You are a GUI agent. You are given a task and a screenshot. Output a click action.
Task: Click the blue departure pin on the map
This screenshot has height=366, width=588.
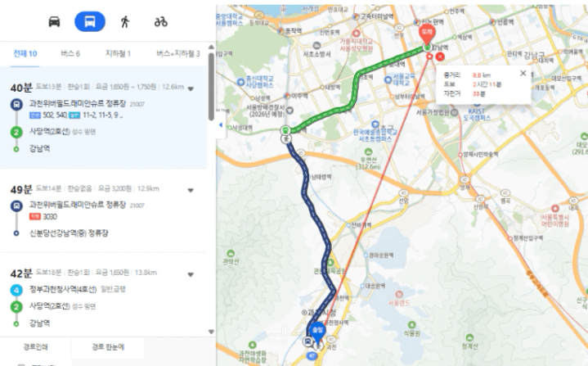click(x=317, y=332)
